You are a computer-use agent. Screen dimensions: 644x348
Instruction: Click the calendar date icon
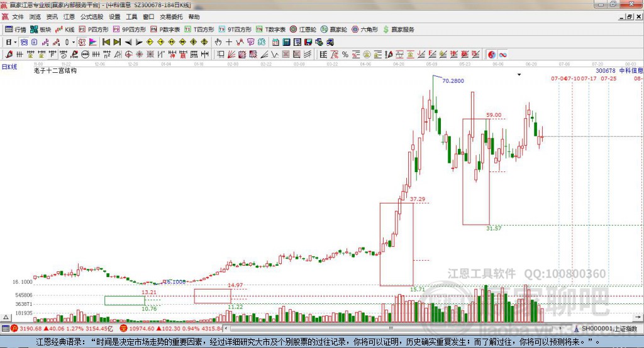[x=275, y=42]
